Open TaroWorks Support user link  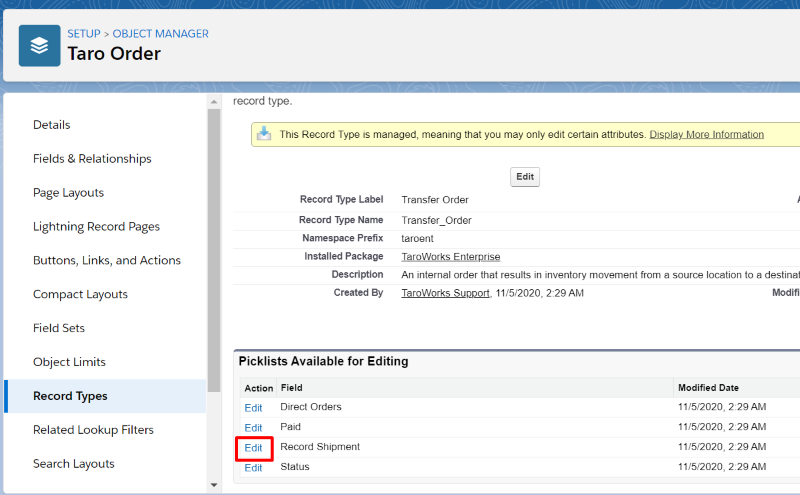click(445, 293)
